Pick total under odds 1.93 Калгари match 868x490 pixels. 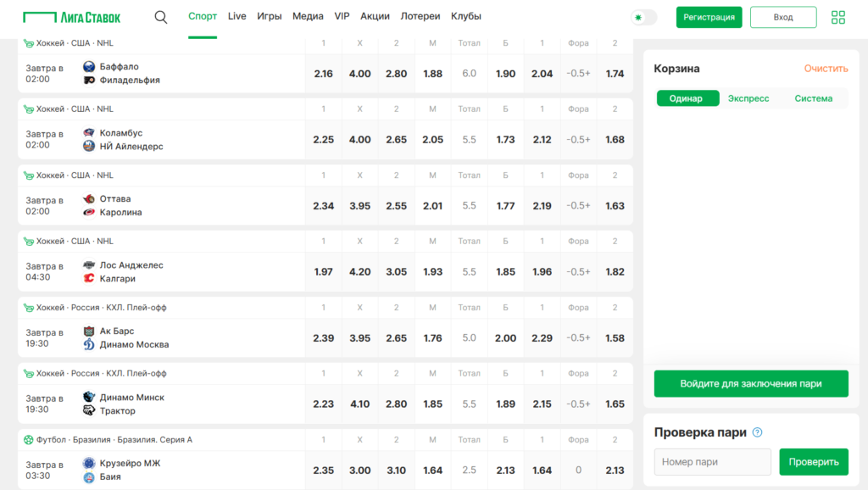point(433,272)
